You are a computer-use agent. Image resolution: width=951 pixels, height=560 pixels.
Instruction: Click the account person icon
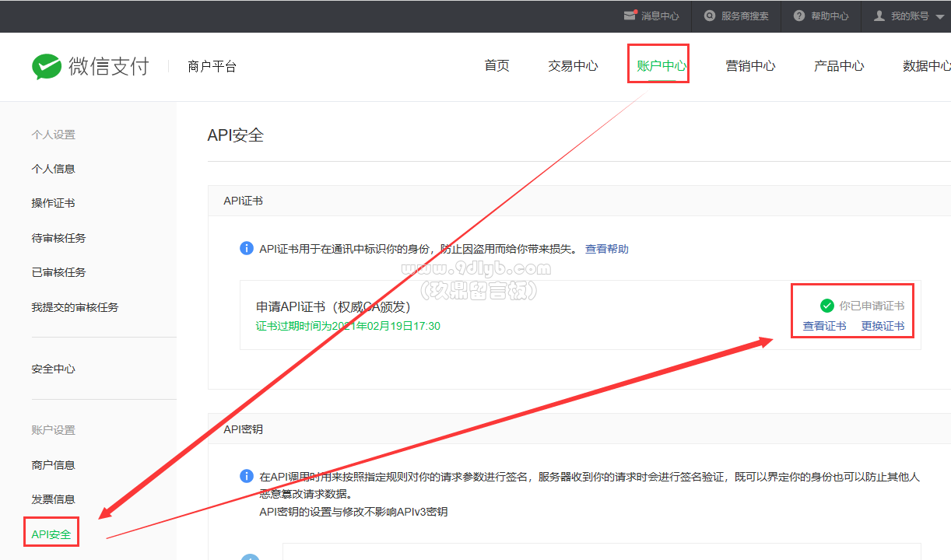click(879, 16)
